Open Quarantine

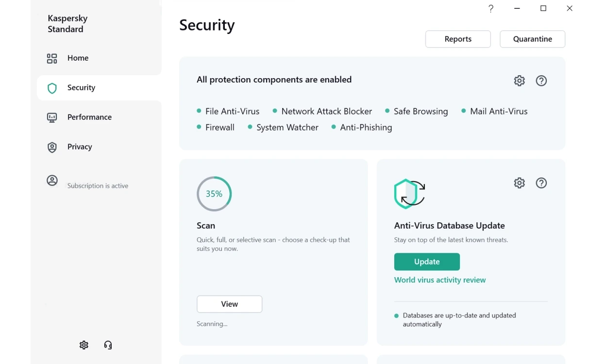533,39
